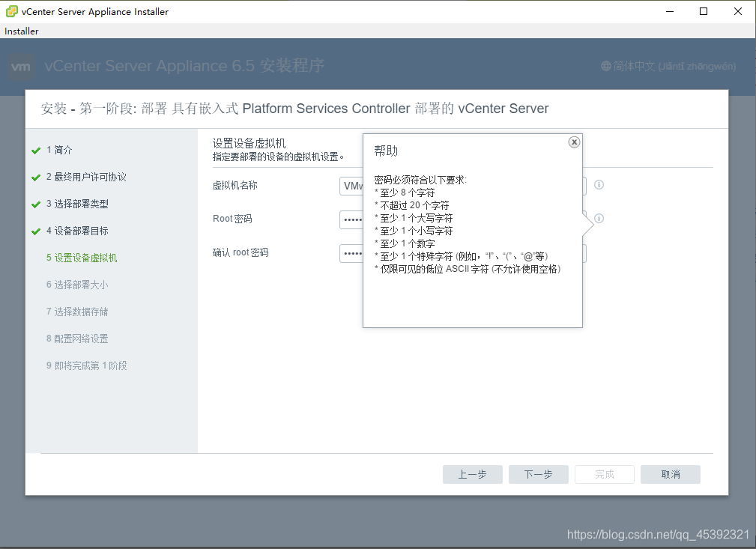
Task: Select step 7 选择数据存储
Action: (77, 312)
